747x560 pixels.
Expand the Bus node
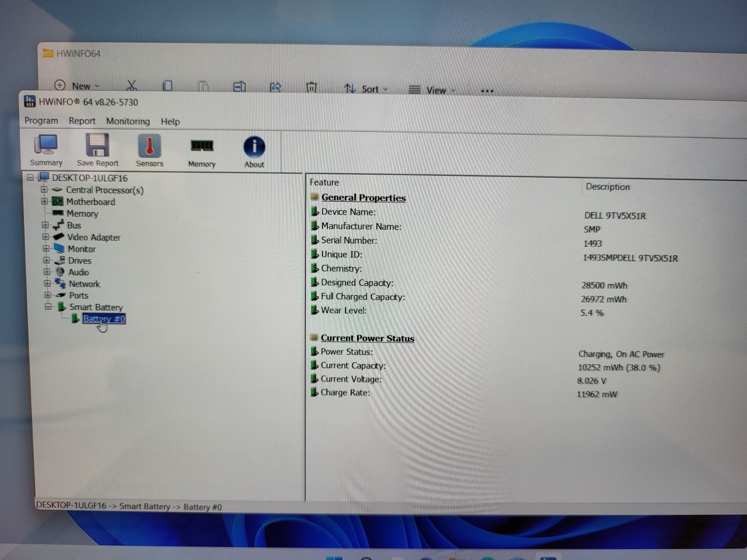45,225
